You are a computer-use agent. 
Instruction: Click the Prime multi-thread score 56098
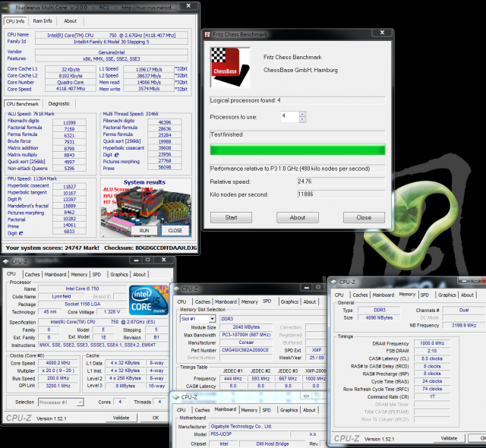[x=165, y=167]
